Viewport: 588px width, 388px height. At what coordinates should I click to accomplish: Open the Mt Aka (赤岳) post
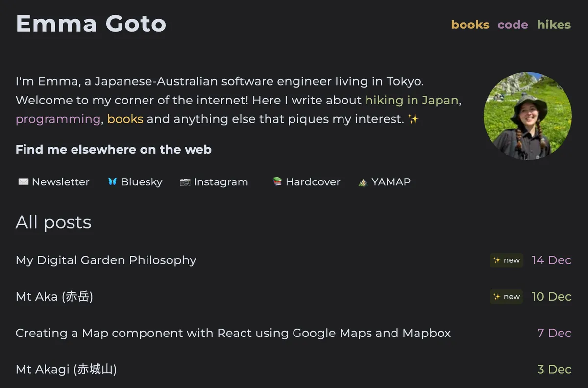coord(54,297)
